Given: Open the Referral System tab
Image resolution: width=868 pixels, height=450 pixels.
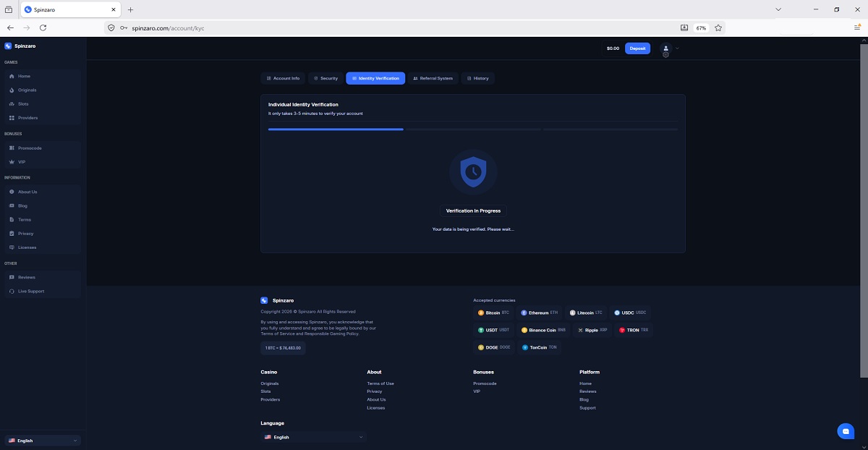Looking at the screenshot, I should pyautogui.click(x=433, y=78).
